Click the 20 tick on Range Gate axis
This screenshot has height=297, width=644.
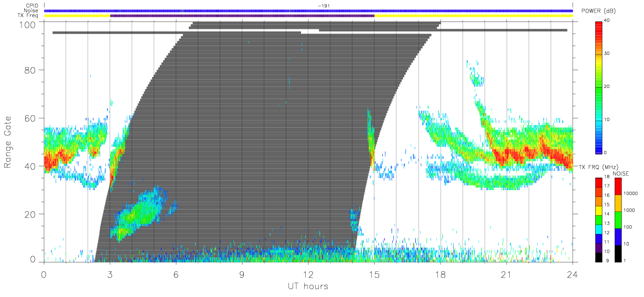tap(31, 214)
